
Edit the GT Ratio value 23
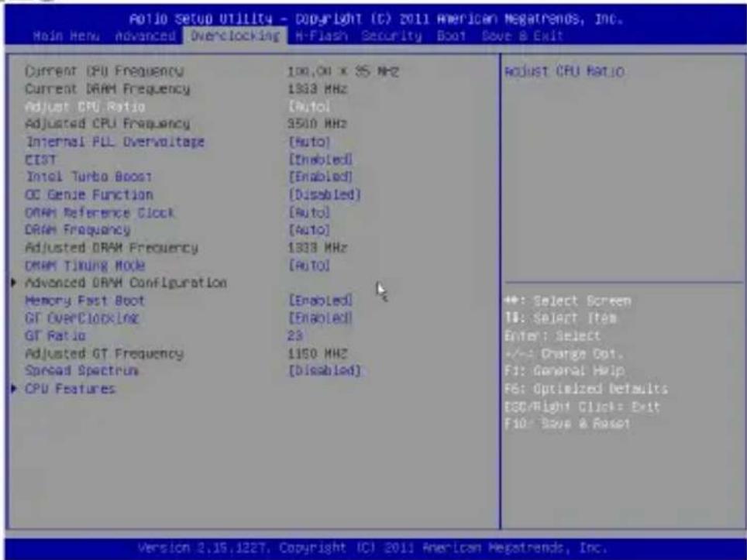coord(295,335)
